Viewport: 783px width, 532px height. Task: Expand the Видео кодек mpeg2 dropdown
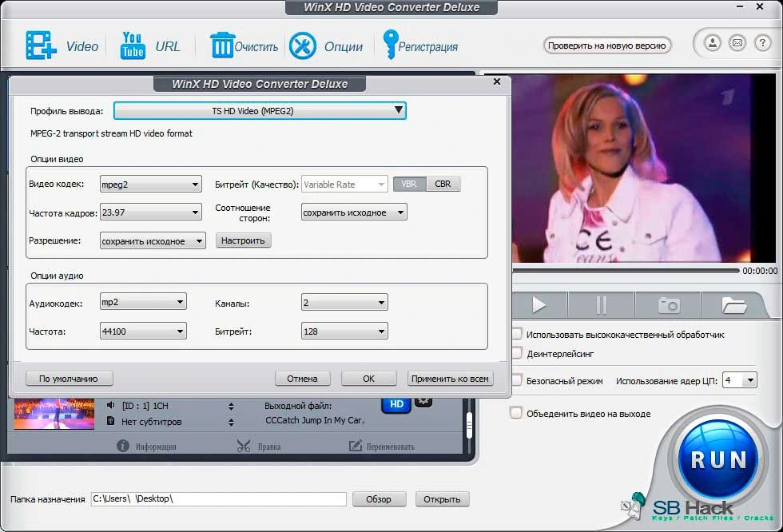(150, 185)
